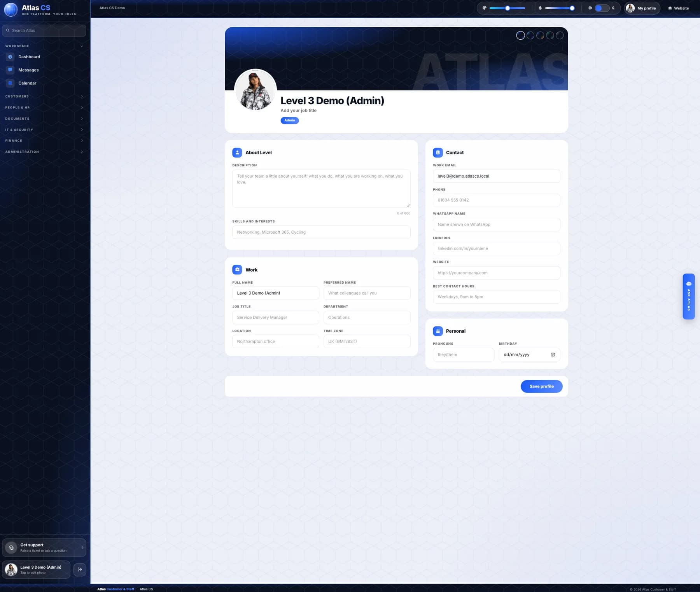Select the orange-tinted banner swatch
700x592 pixels.
pos(540,35)
